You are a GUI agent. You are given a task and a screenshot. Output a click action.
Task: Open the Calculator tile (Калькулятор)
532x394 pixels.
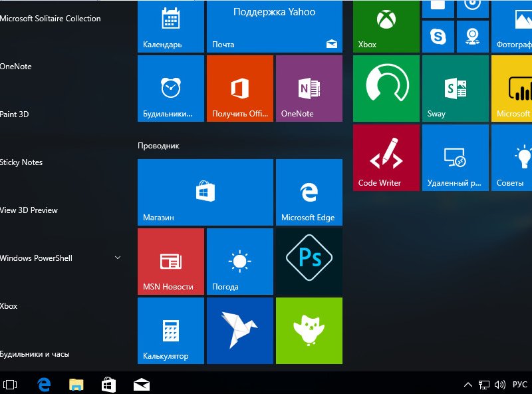coord(171,331)
